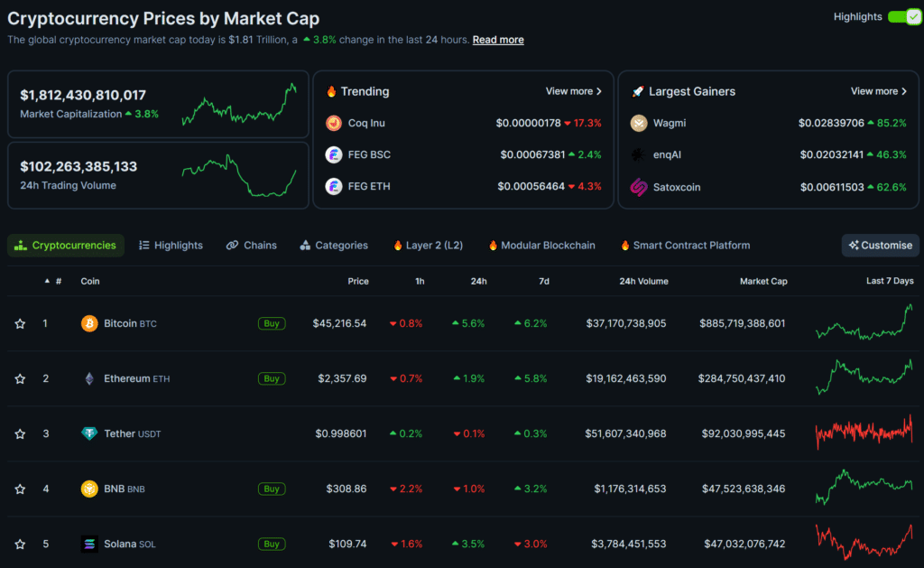Click the Modular Blockchain flame icon
This screenshot has width=924, height=568.
coord(493,246)
